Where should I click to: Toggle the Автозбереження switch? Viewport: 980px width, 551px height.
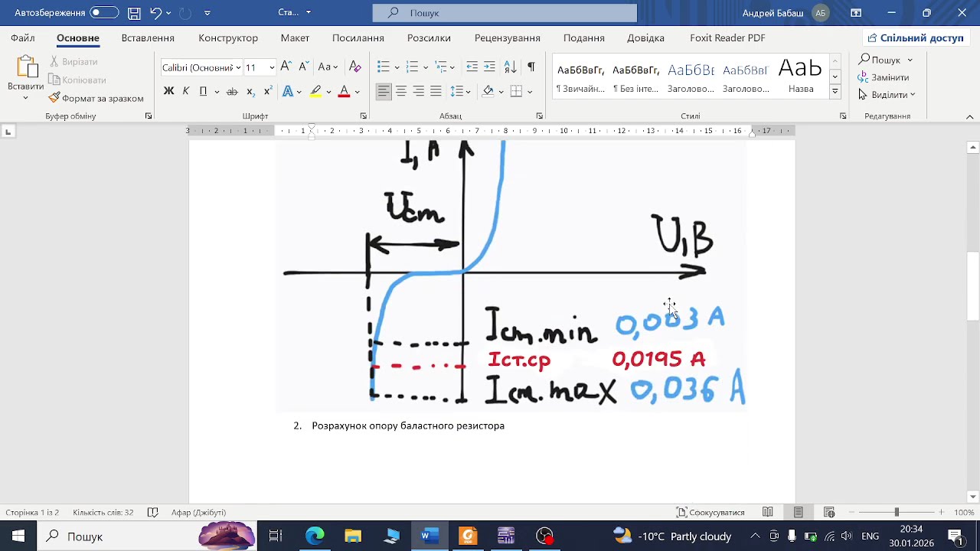104,12
